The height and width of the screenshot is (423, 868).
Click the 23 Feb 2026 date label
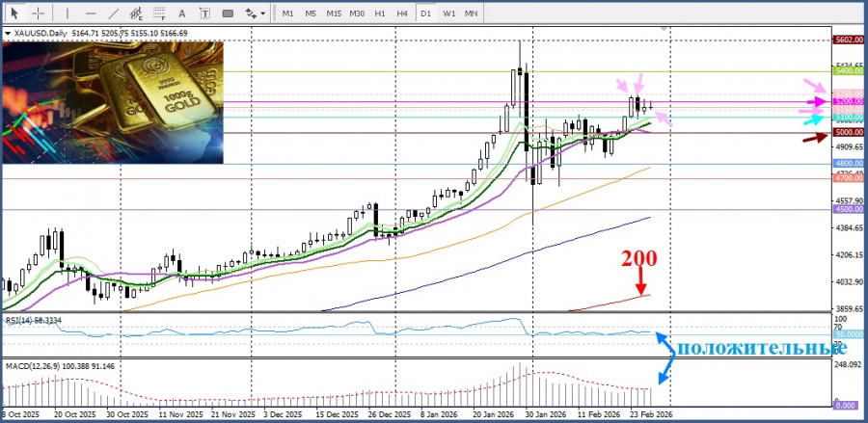point(651,413)
